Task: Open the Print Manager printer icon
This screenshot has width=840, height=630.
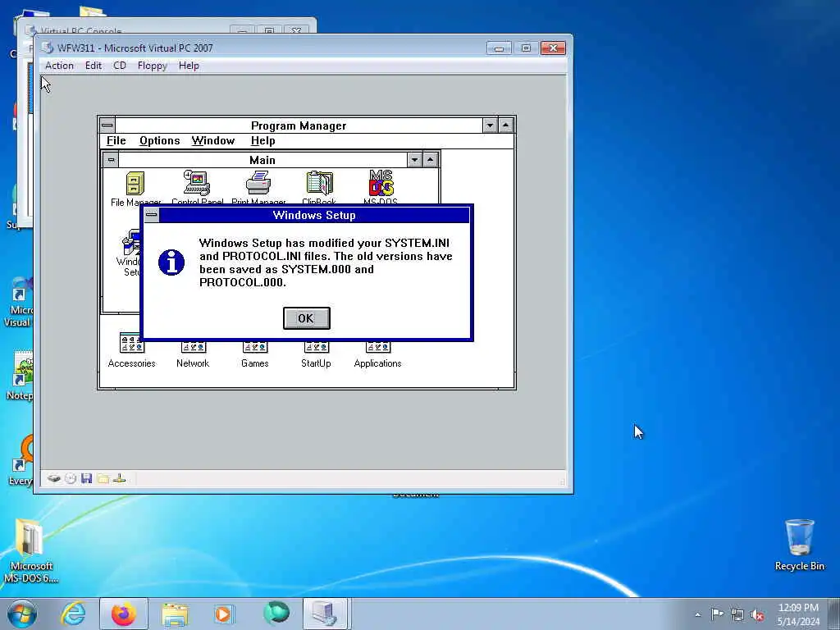Action: pos(258,183)
